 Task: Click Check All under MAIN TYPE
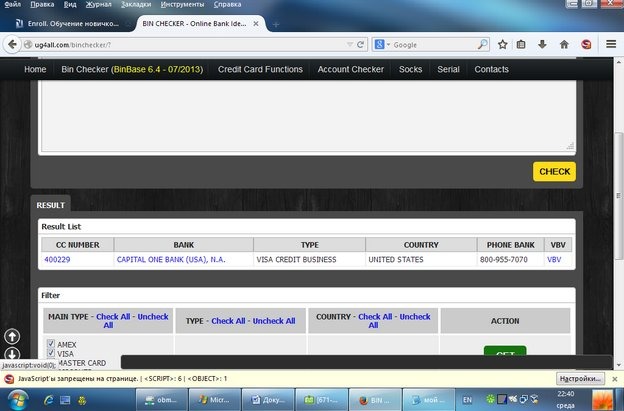coord(113,317)
